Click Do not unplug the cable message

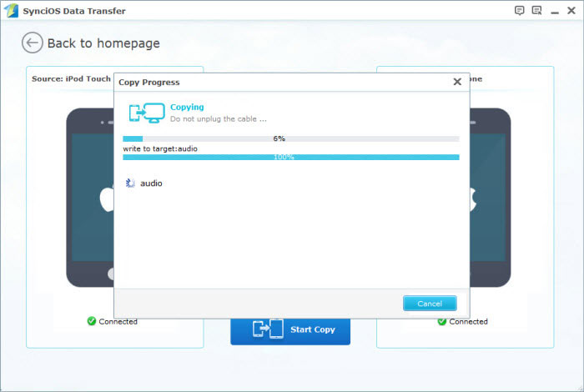[x=219, y=119]
